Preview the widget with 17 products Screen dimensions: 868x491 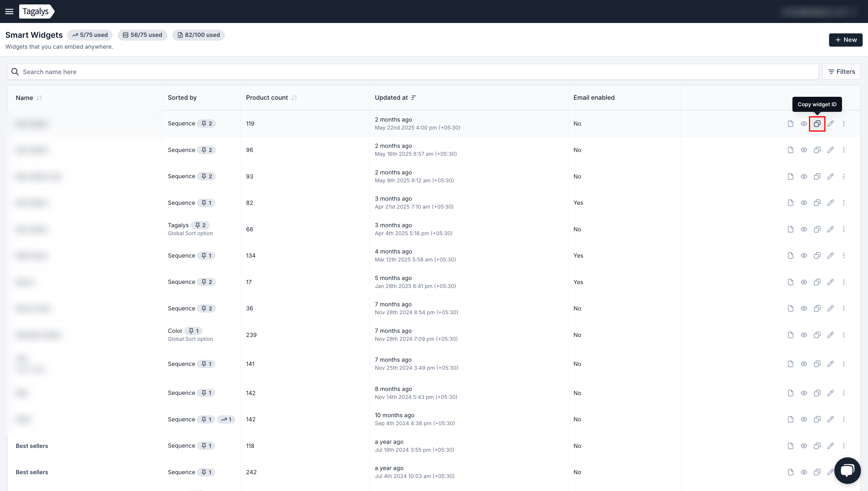[804, 282]
